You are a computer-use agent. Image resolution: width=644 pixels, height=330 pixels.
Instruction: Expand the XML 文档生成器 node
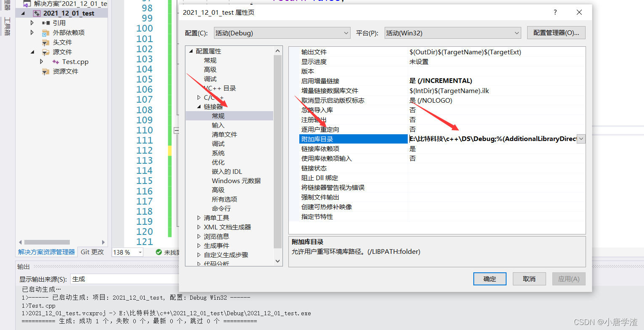tap(199, 227)
